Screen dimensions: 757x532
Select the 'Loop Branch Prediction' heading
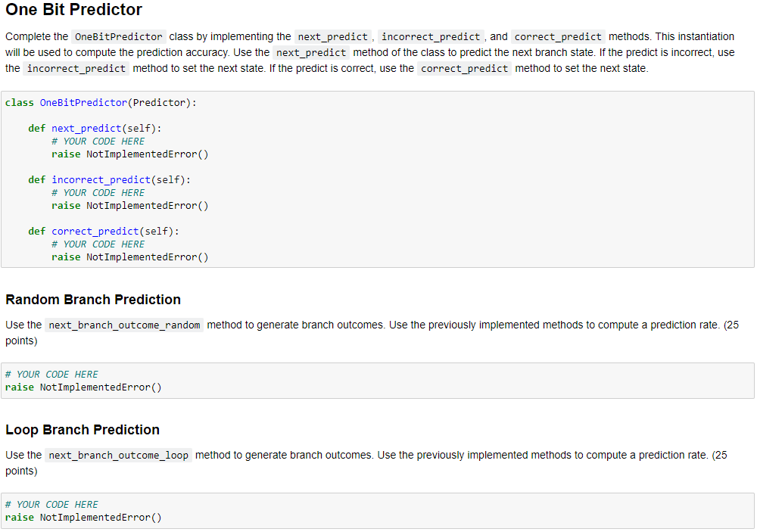[83, 430]
